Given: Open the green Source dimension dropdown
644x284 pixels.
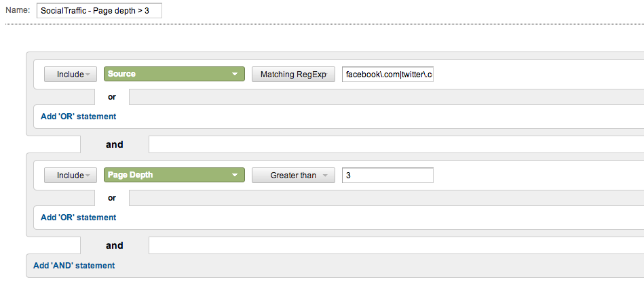Looking at the screenshot, I should tap(174, 74).
